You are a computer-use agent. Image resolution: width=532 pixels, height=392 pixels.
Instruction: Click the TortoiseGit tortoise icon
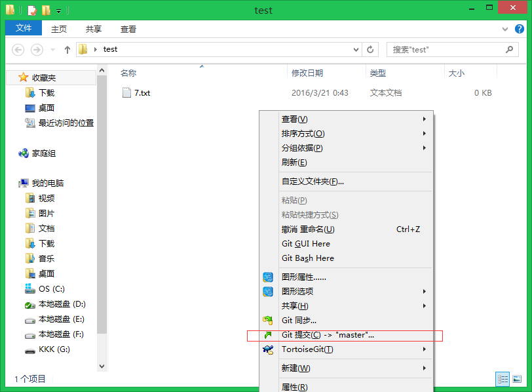[267, 349]
